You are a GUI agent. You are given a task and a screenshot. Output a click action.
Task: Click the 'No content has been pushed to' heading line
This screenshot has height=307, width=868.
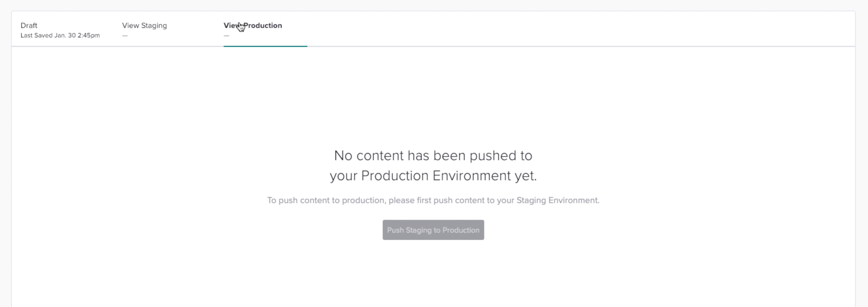pyautogui.click(x=433, y=156)
